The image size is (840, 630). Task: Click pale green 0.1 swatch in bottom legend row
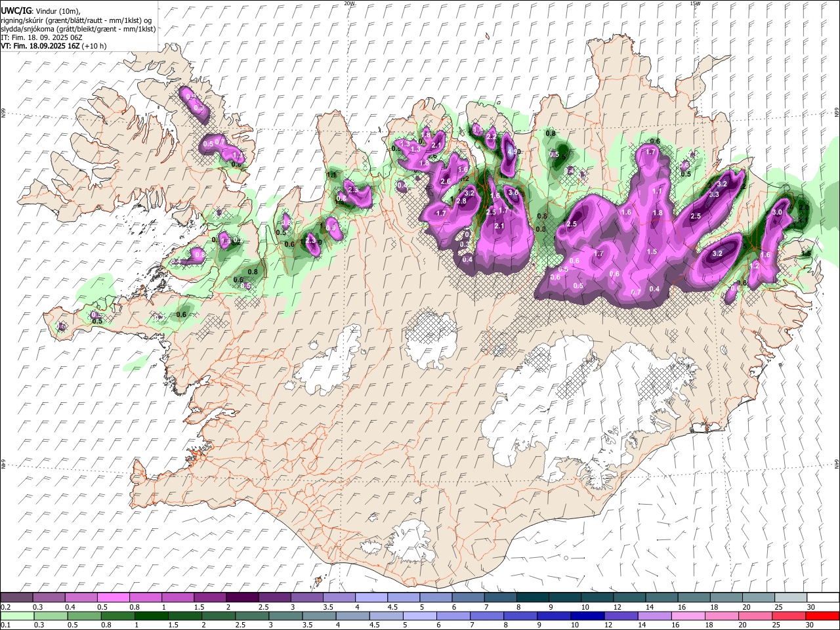click(x=17, y=616)
